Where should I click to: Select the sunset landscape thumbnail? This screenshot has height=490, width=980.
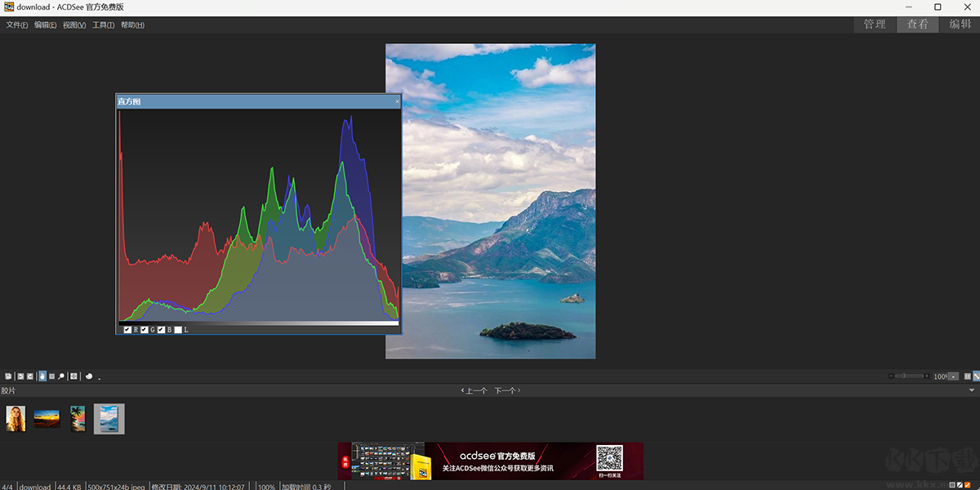click(47, 419)
